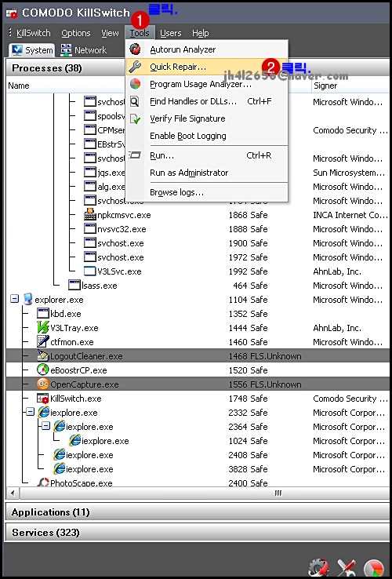Viewport: 392px width, 579px height.
Task: Click the INCA Internet Co... signer text
Action: coord(350,215)
